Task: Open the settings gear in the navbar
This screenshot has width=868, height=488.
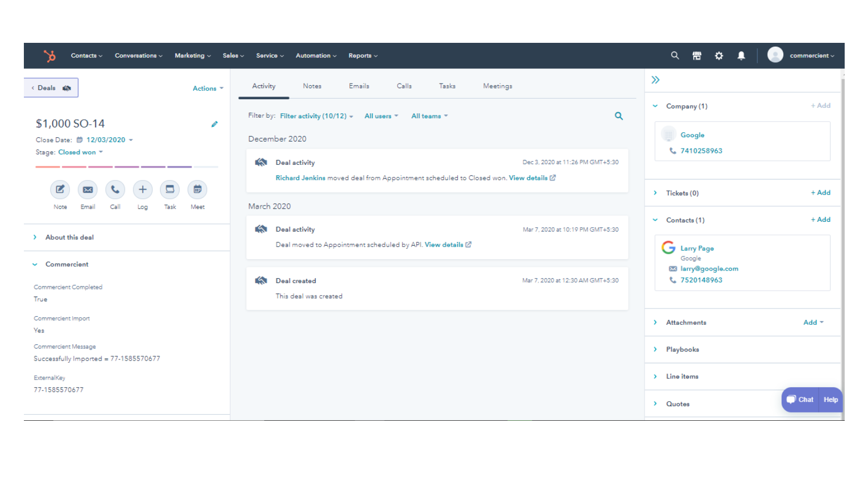Action: (719, 55)
